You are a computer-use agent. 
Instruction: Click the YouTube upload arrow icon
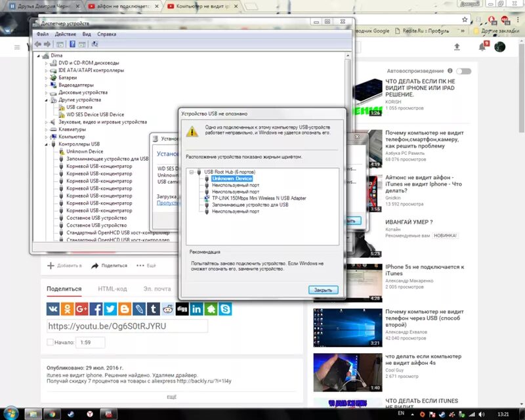[457, 47]
